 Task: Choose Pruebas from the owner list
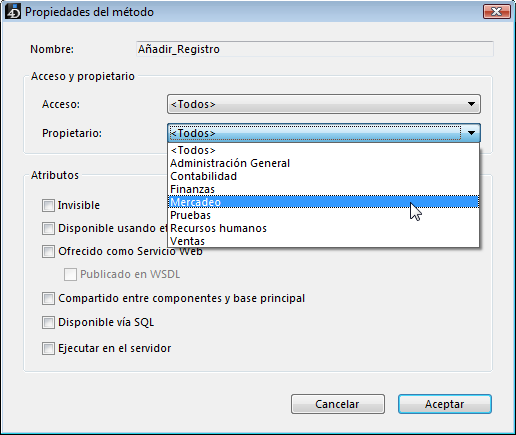(x=323, y=215)
